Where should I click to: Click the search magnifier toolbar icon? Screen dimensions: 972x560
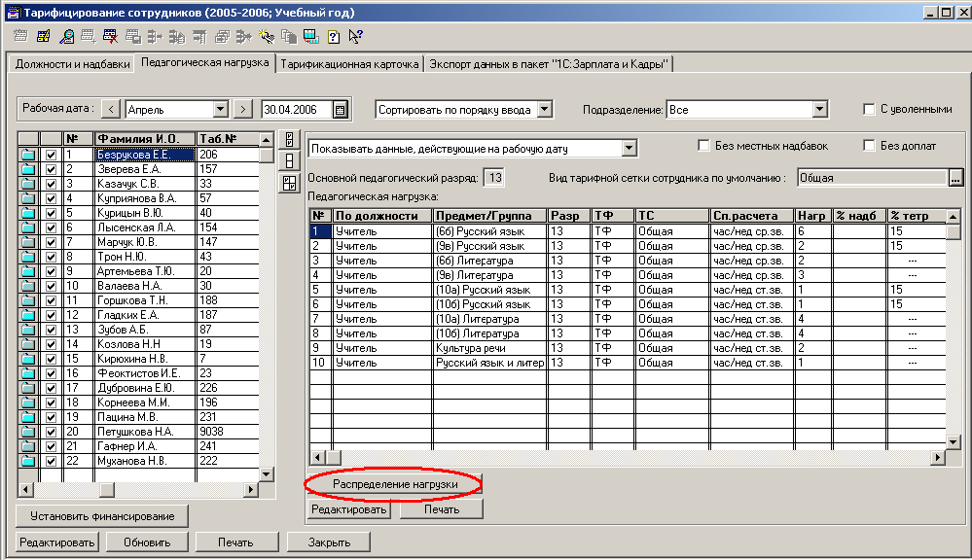(x=68, y=38)
